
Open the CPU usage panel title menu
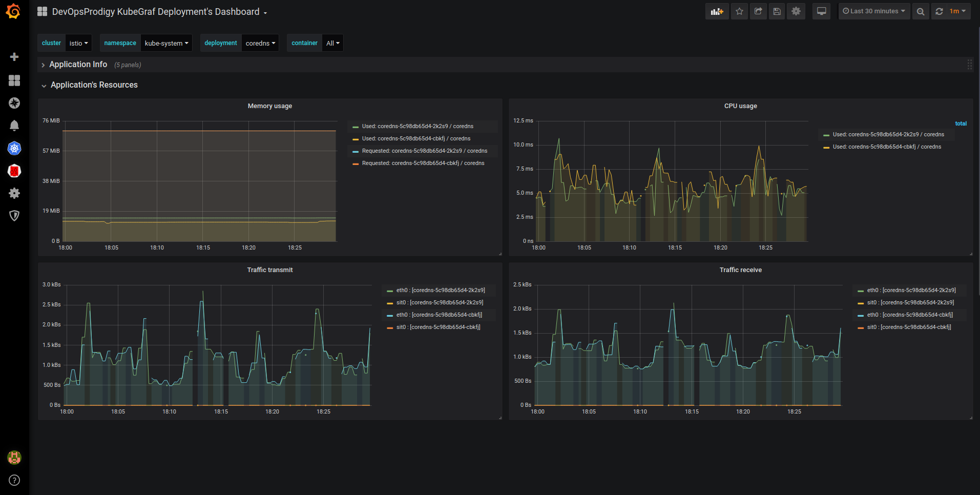point(740,106)
